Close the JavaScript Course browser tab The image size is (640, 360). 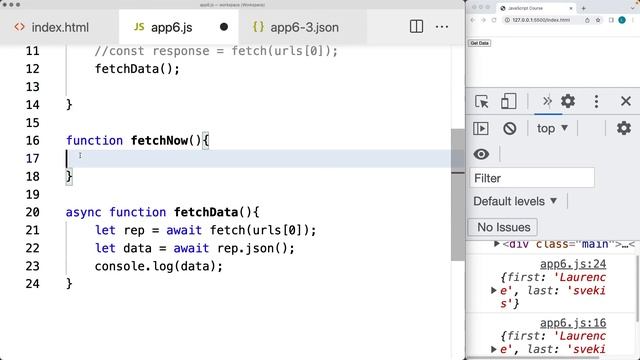(x=571, y=8)
